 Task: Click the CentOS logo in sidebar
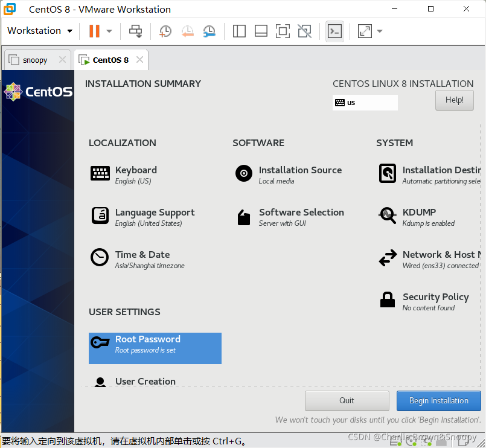point(38,92)
